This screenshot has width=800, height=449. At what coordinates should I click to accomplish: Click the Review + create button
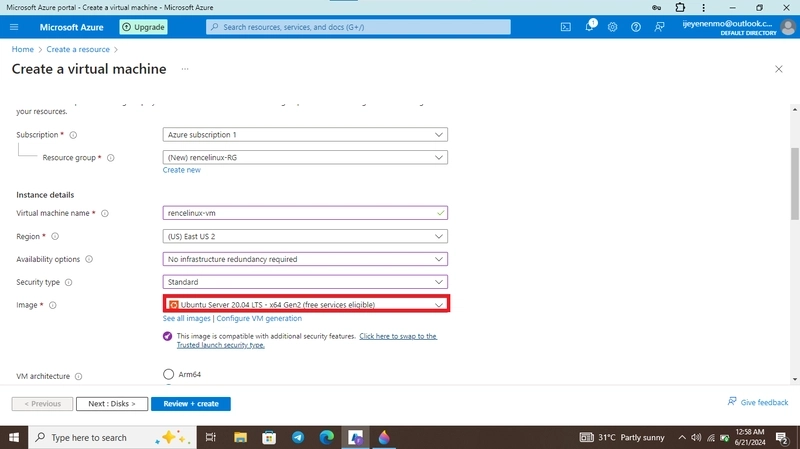[x=191, y=404]
